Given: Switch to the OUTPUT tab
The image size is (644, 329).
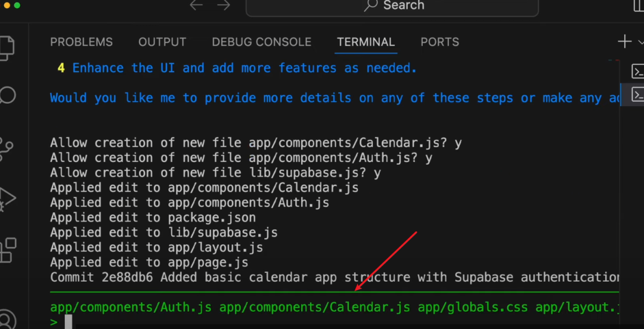Looking at the screenshot, I should [x=162, y=42].
